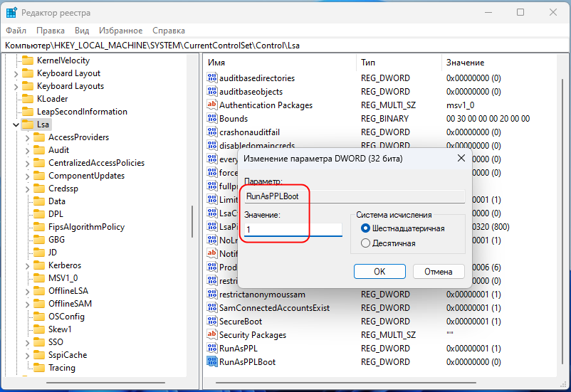Open the Правка menu

point(51,31)
